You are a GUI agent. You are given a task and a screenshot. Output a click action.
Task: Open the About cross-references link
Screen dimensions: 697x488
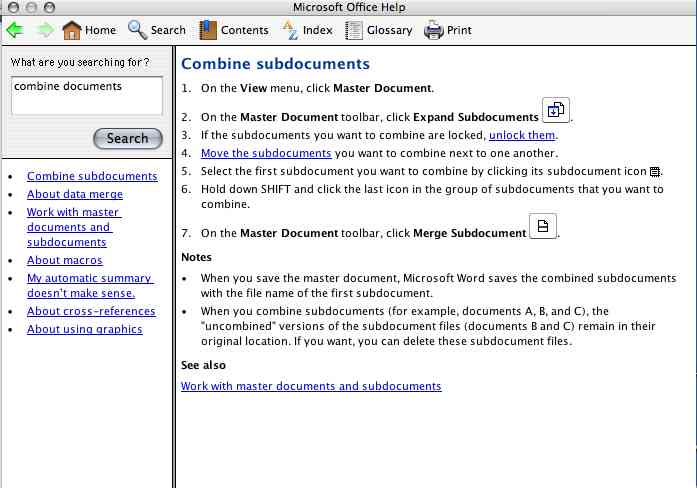[91, 311]
